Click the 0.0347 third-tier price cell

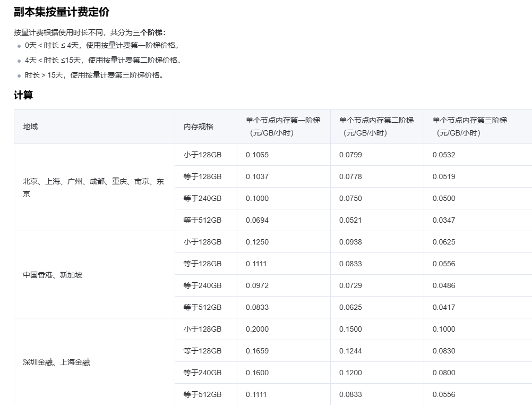[x=444, y=220]
